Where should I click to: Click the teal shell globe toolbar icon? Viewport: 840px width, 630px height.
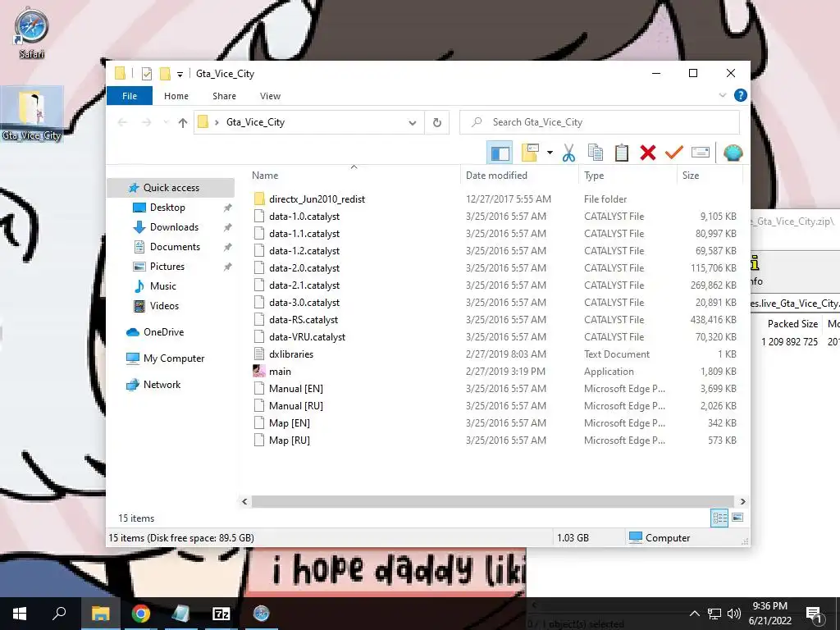click(x=733, y=153)
